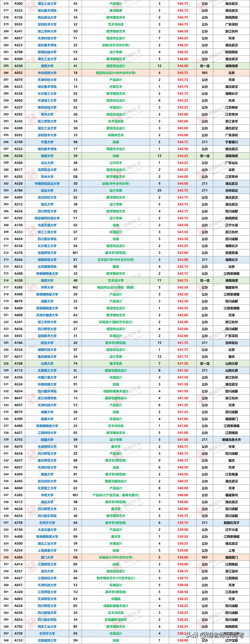Click the 艺术设计学(中外合作办学) cell
250x644 pixels.
(116, 260)
